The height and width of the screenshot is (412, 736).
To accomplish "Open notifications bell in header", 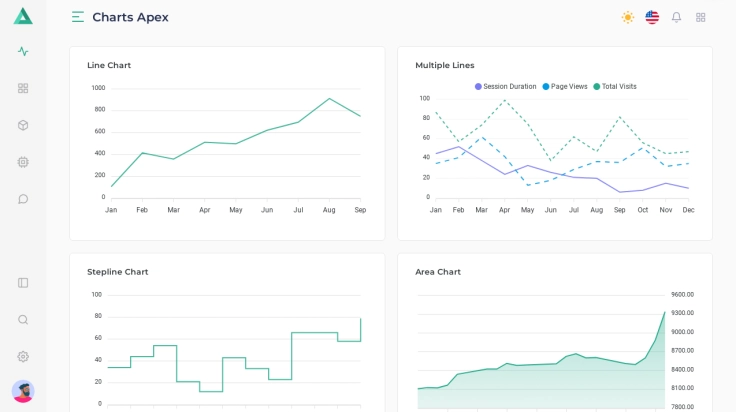I will tap(676, 17).
